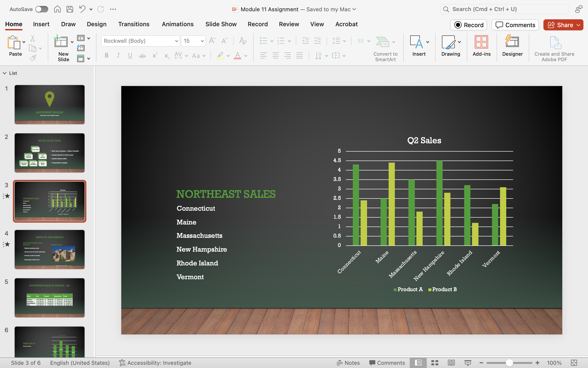The width and height of the screenshot is (588, 368).
Task: Open the Animations tab
Action: (178, 24)
